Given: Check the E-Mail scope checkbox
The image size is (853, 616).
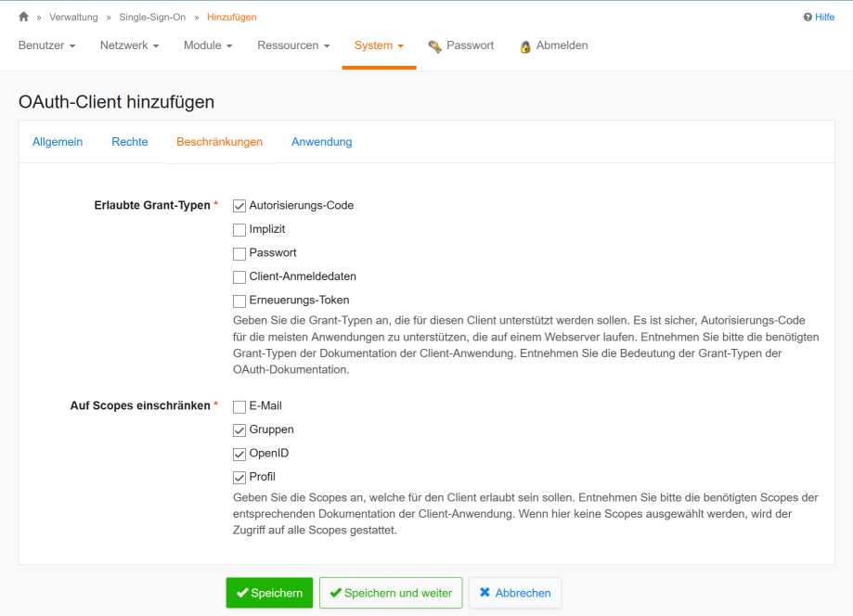Looking at the screenshot, I should click(239, 406).
